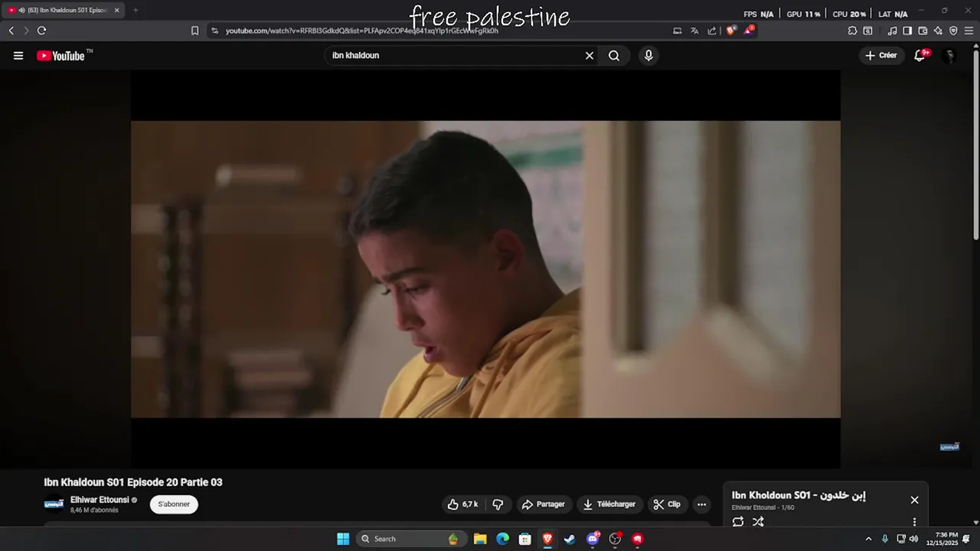Image resolution: width=980 pixels, height=551 pixels.
Task: Open Brave Shields lion icon
Action: 731,31
